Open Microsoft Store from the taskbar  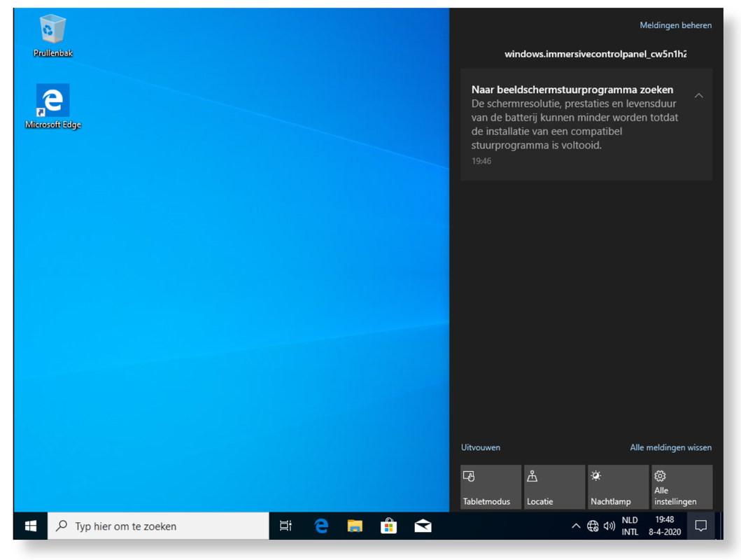(388, 526)
